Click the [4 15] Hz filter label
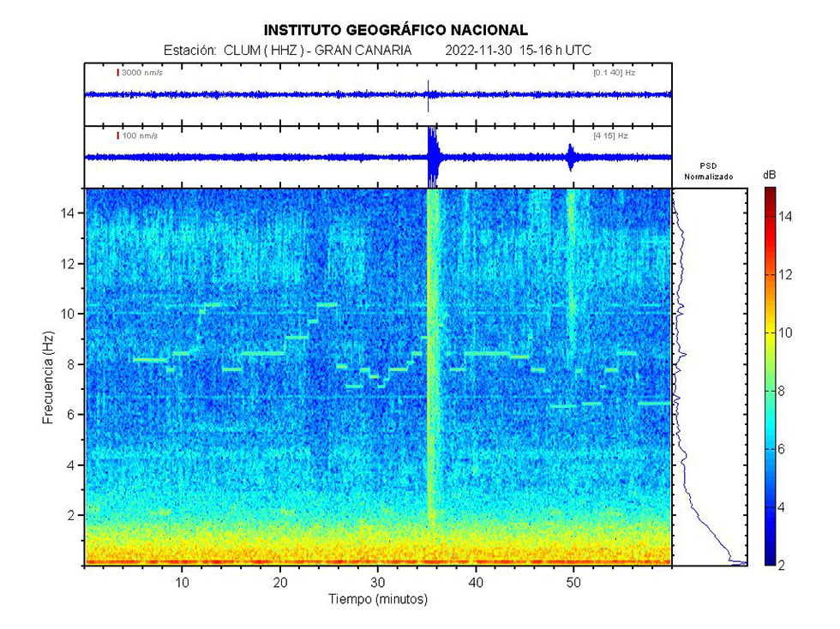 (x=610, y=136)
